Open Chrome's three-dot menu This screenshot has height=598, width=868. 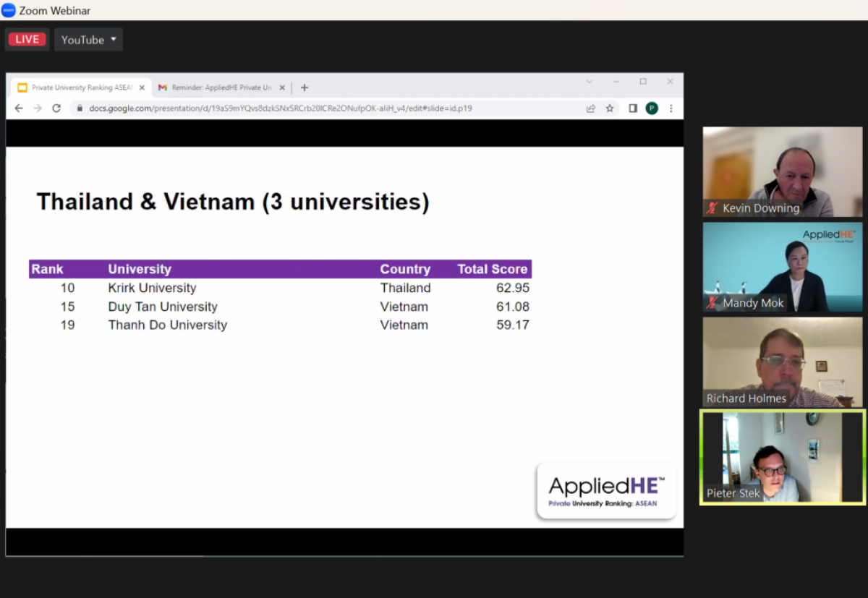coord(671,108)
